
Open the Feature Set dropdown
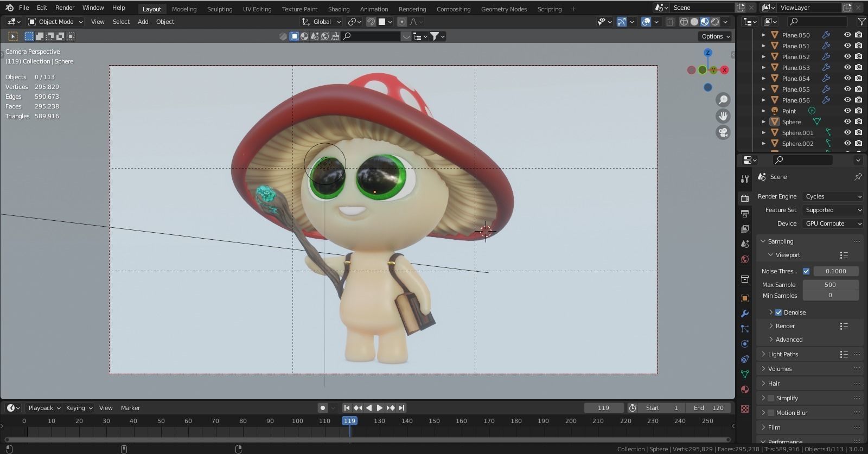[833, 210]
